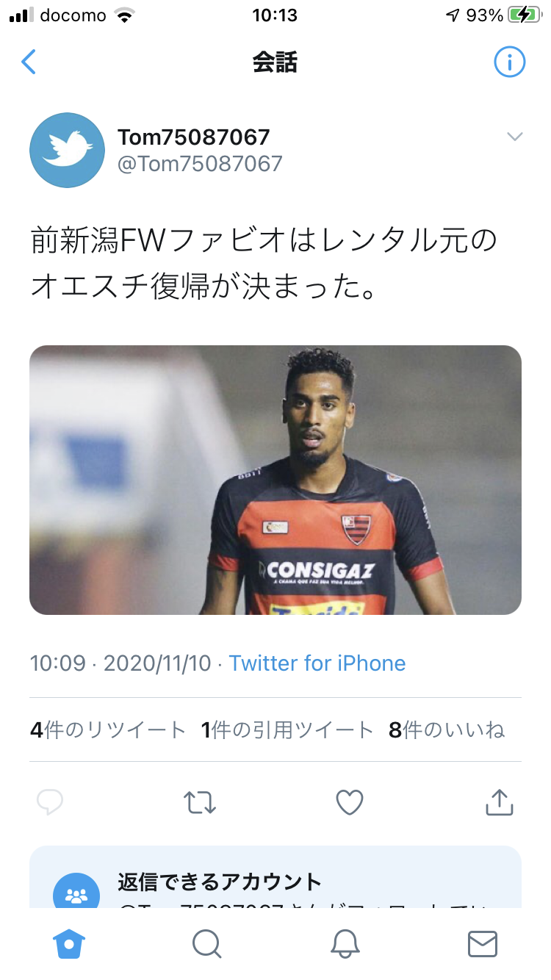Open Tom75087067 profile avatar
The width and height of the screenshot is (551, 980).
tap(67, 151)
